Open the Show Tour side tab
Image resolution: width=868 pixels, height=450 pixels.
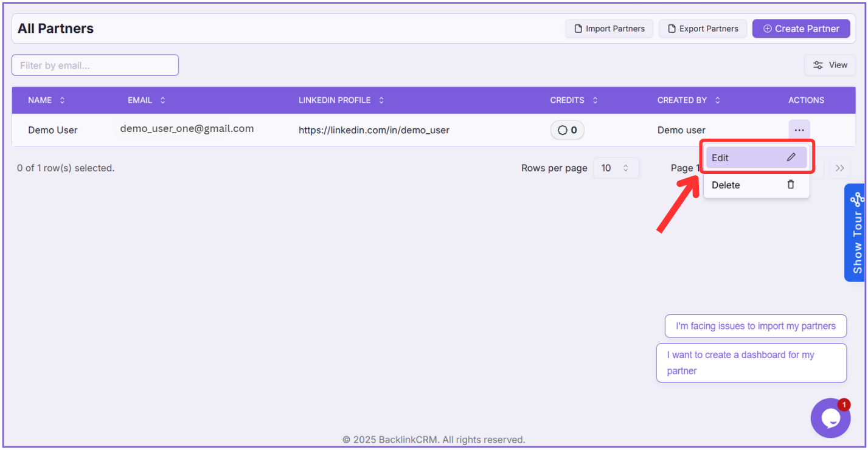click(x=857, y=233)
